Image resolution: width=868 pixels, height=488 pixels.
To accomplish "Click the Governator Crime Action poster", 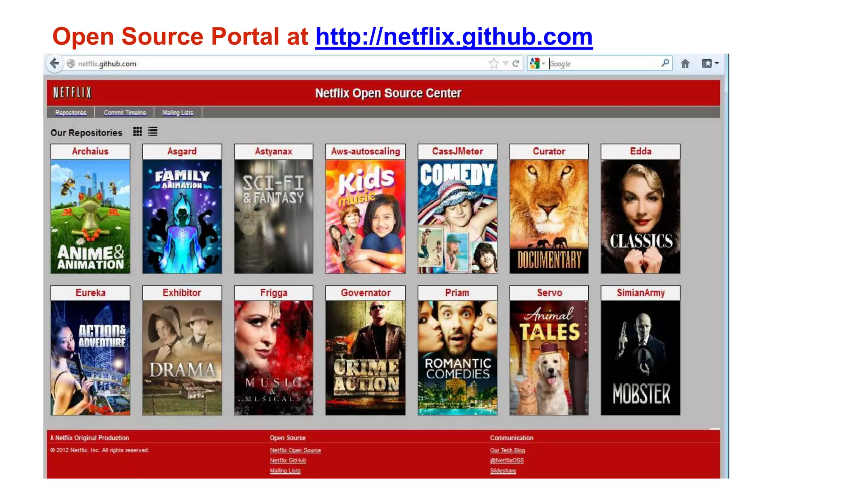I will pyautogui.click(x=365, y=358).
